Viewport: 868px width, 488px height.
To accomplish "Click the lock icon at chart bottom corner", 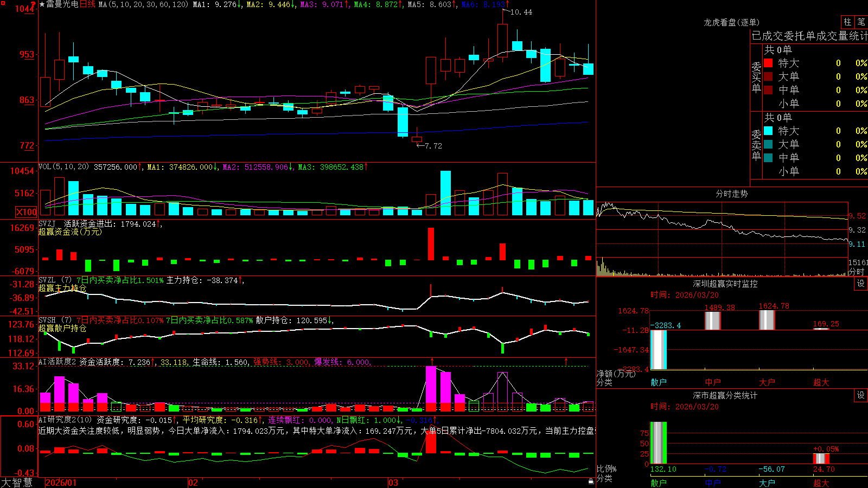I will coord(591,481).
